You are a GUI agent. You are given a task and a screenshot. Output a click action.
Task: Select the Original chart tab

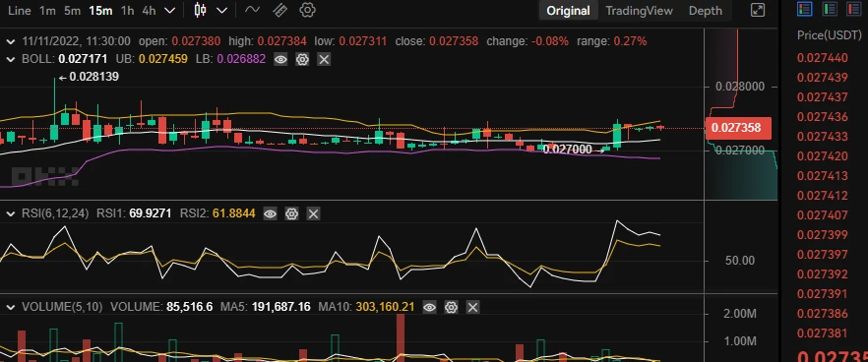568,11
